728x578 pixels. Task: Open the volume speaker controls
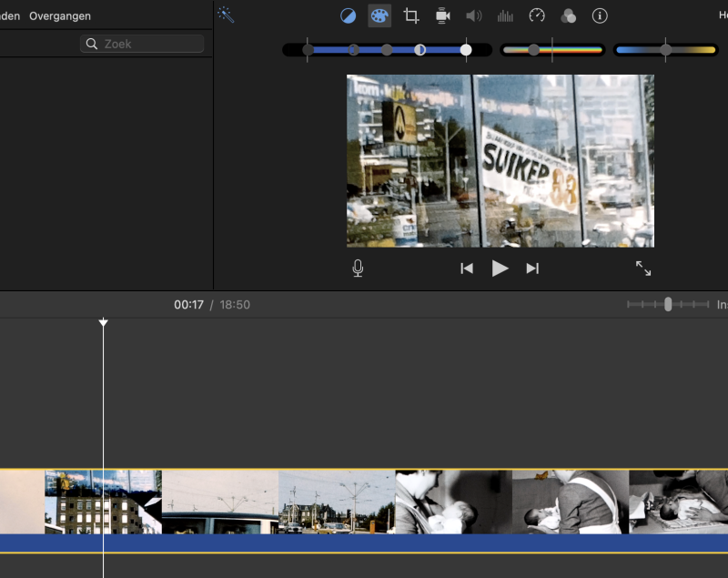pyautogui.click(x=473, y=15)
